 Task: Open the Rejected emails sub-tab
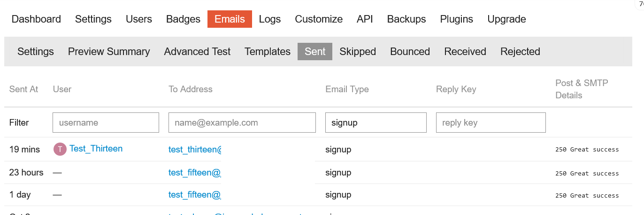pos(520,52)
